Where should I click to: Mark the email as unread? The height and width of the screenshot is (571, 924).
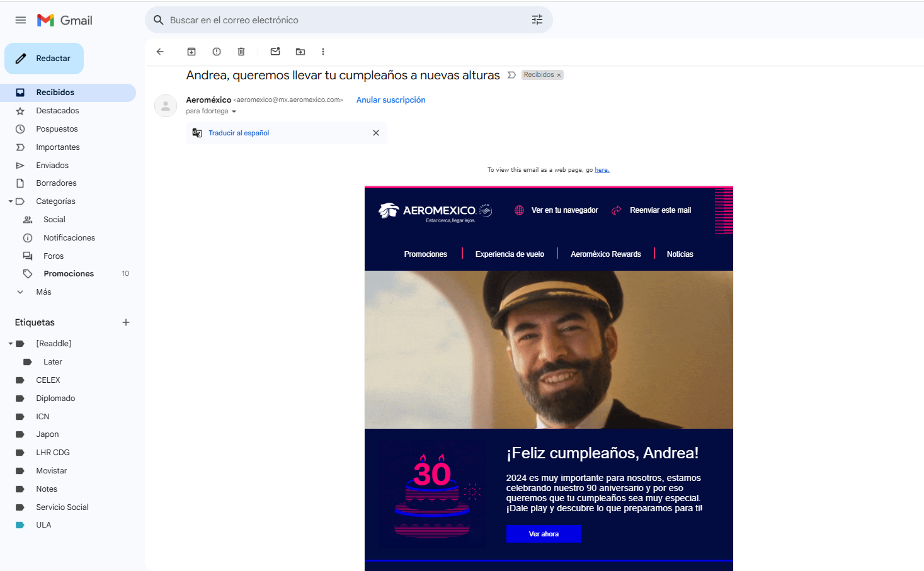(x=275, y=52)
